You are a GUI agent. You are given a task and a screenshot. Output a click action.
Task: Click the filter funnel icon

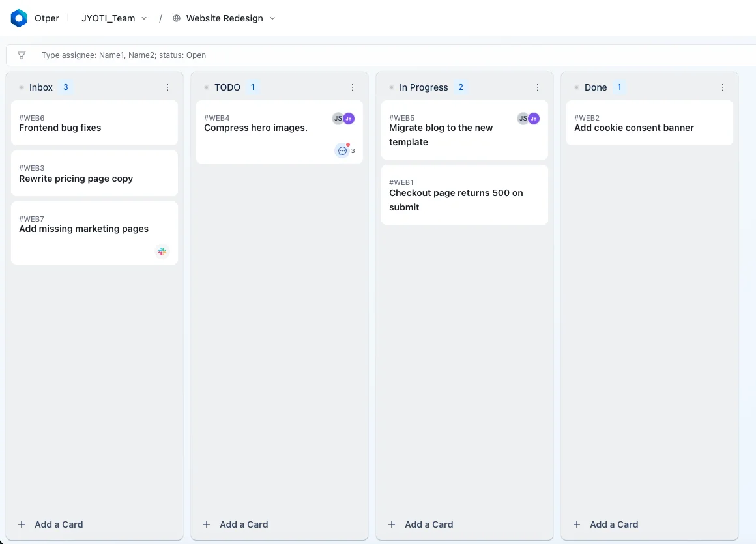[x=22, y=55]
